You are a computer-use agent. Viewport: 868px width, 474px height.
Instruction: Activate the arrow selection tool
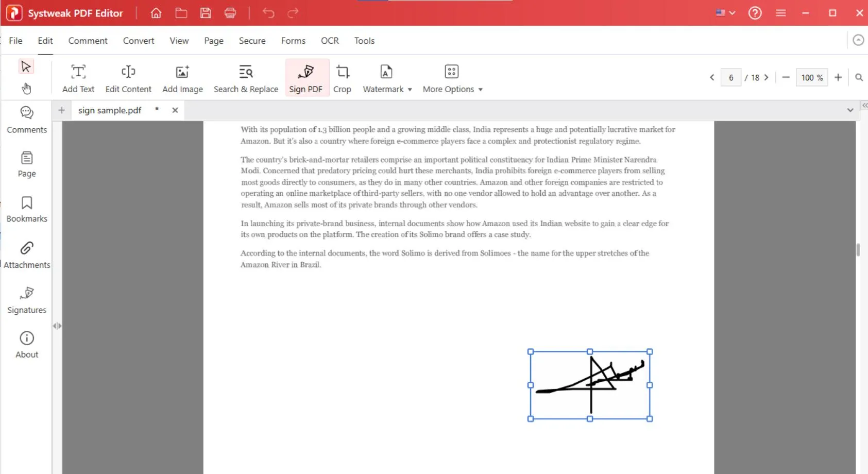(26, 66)
